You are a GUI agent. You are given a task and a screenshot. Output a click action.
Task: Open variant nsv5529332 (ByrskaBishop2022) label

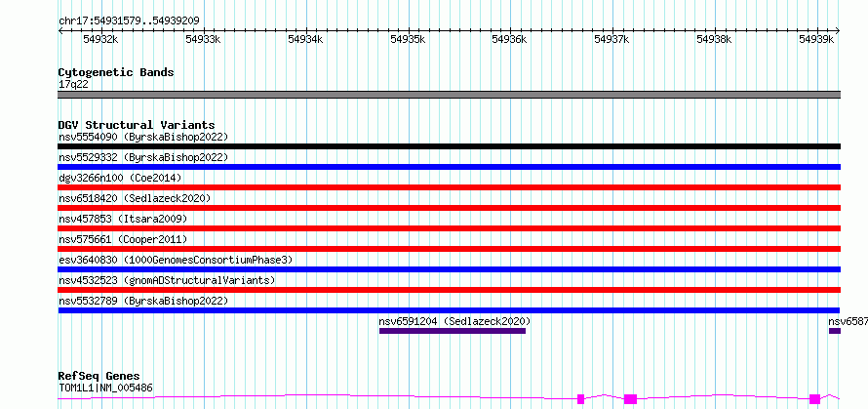click(143, 157)
